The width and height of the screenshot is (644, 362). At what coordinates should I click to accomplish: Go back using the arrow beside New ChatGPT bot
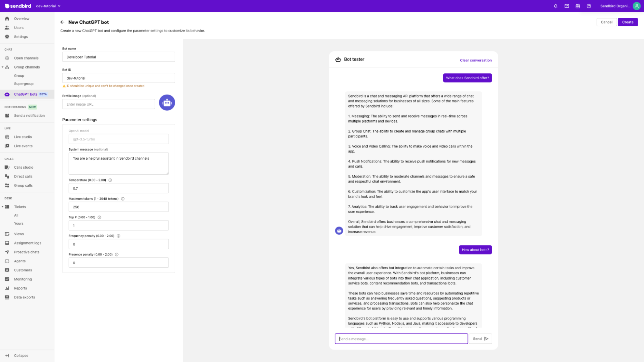tap(62, 22)
